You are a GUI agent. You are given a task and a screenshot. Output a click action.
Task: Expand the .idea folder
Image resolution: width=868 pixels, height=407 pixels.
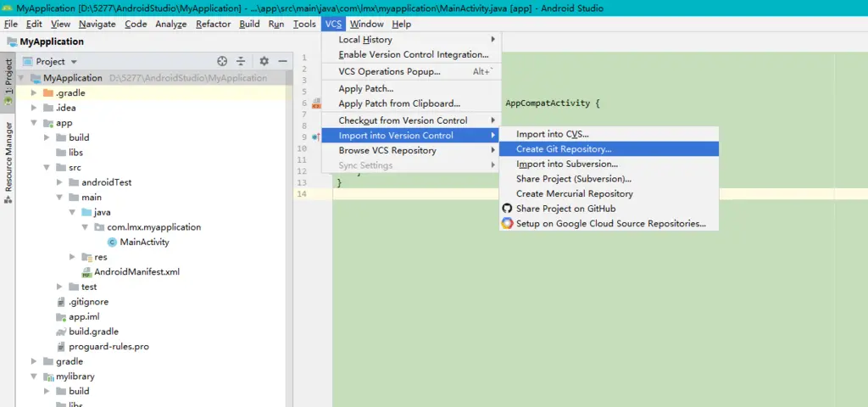34,108
